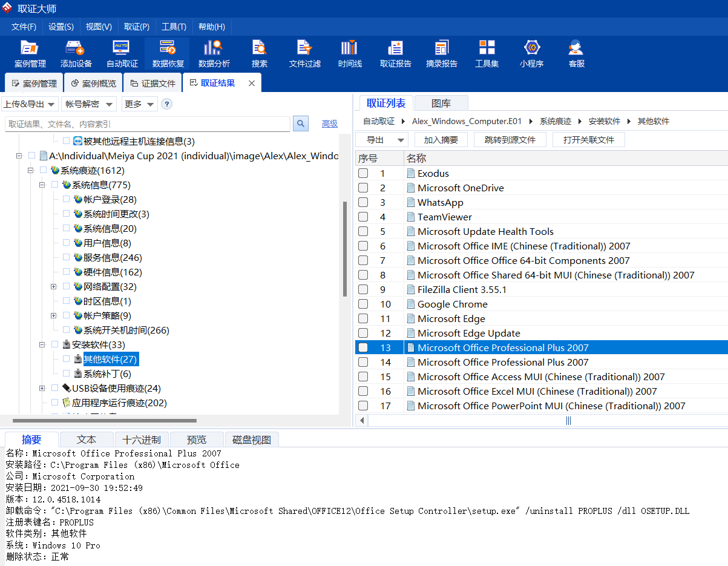Click the 安装软件 node icon
The height and width of the screenshot is (566, 728).
pyautogui.click(x=67, y=345)
